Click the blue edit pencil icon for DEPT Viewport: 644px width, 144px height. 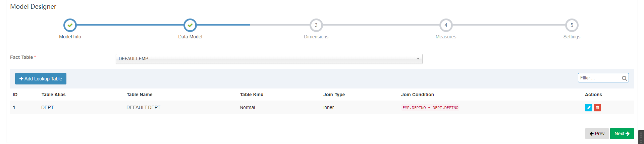(588, 108)
